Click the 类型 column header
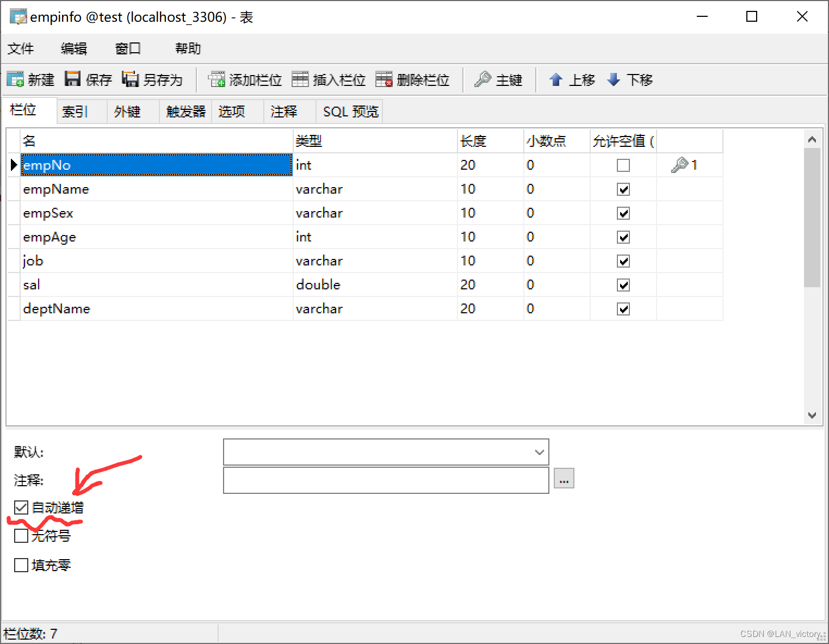Image resolution: width=829 pixels, height=644 pixels. 375,141
